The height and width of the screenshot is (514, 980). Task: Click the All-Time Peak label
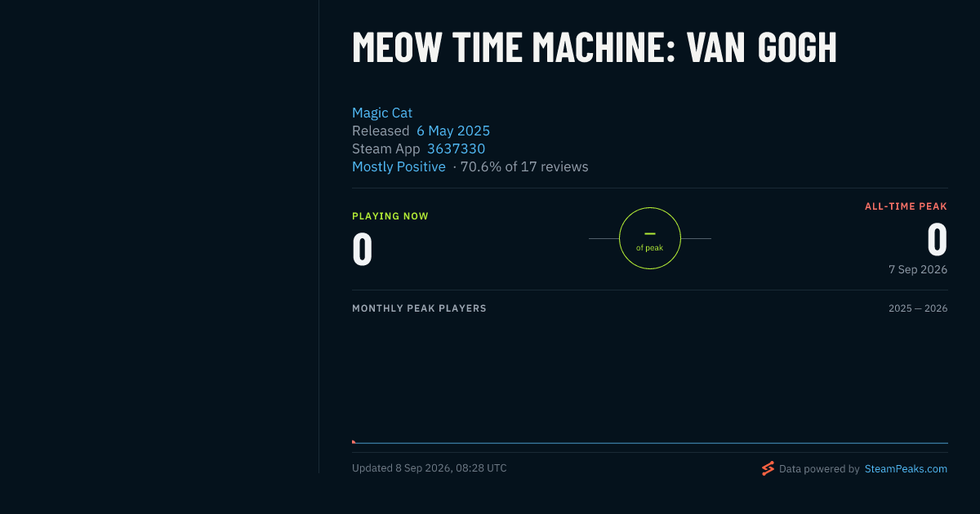pyautogui.click(x=906, y=206)
